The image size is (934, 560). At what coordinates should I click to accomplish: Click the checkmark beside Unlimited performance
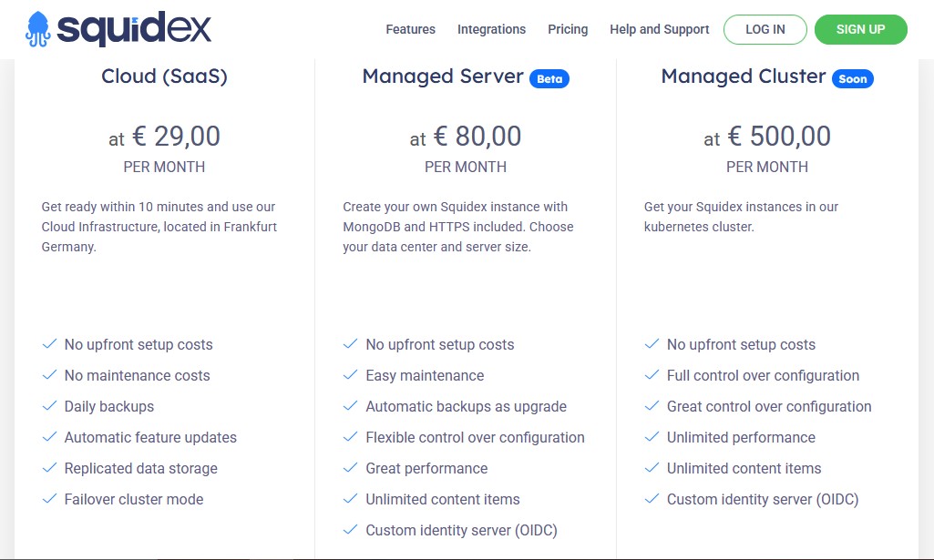pos(652,437)
